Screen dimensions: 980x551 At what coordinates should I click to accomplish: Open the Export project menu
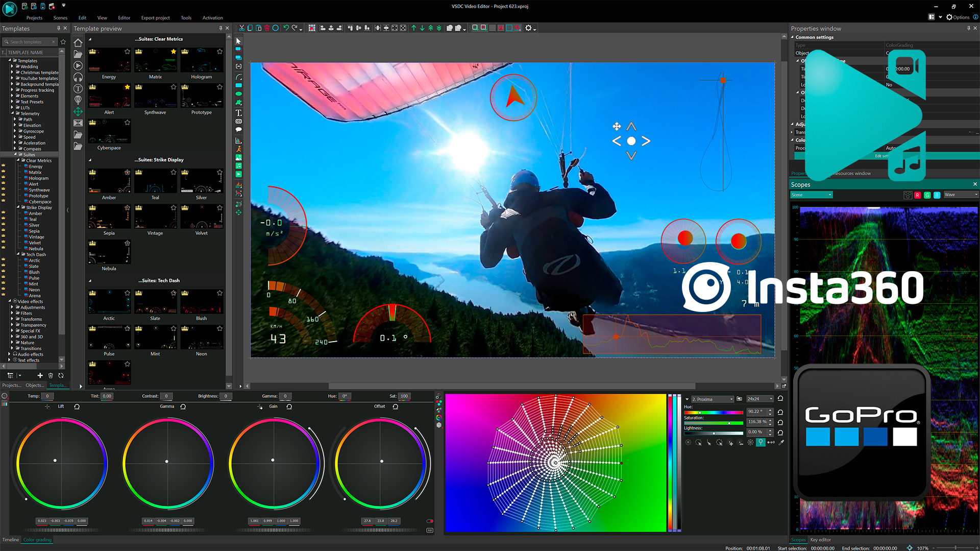pos(155,18)
